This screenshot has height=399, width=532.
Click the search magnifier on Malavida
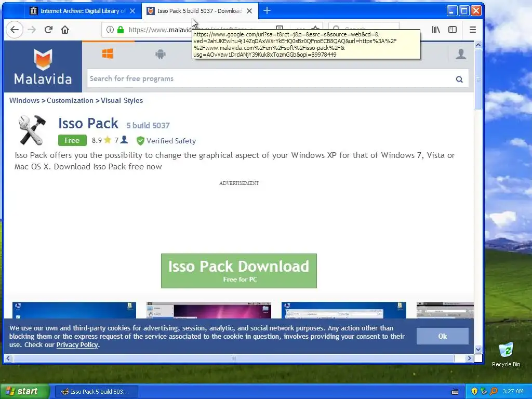coord(459,79)
